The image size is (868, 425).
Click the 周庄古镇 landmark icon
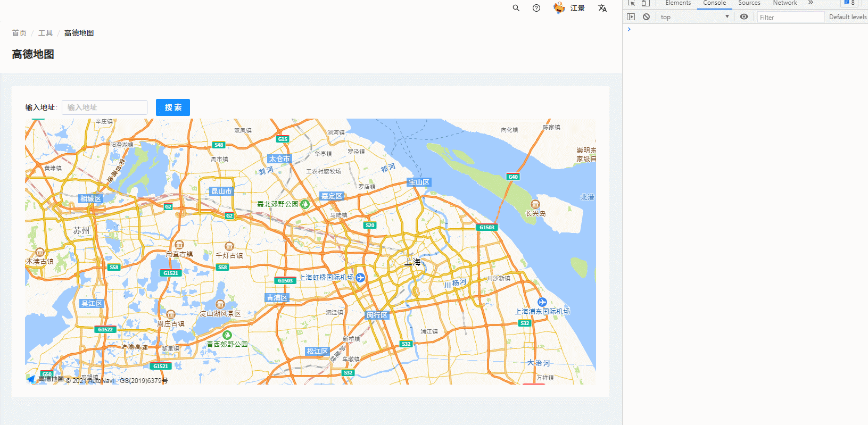[x=171, y=314]
